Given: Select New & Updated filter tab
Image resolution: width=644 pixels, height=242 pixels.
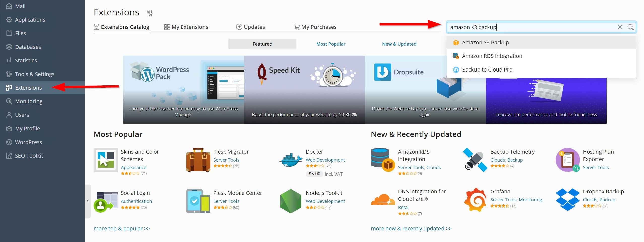Looking at the screenshot, I should [x=399, y=44].
